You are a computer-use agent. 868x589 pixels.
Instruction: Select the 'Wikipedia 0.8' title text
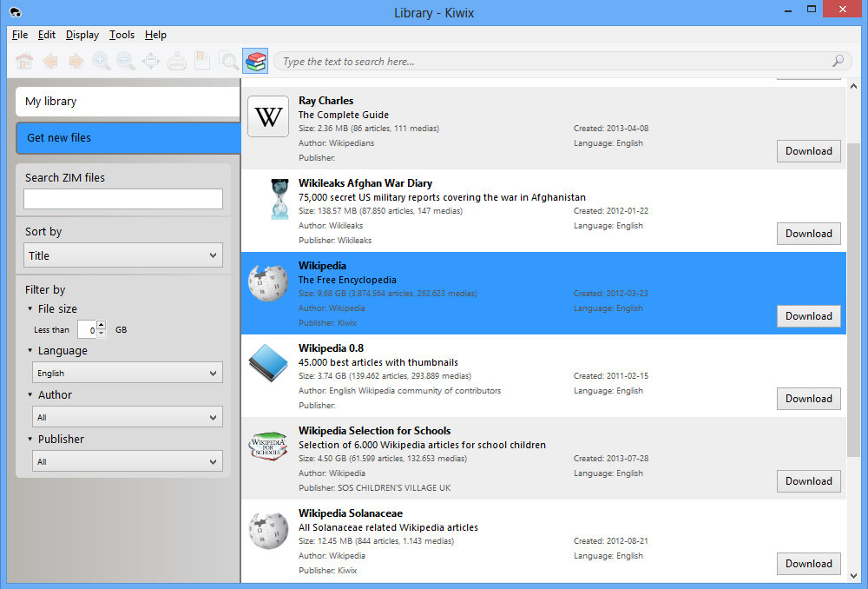tap(331, 348)
